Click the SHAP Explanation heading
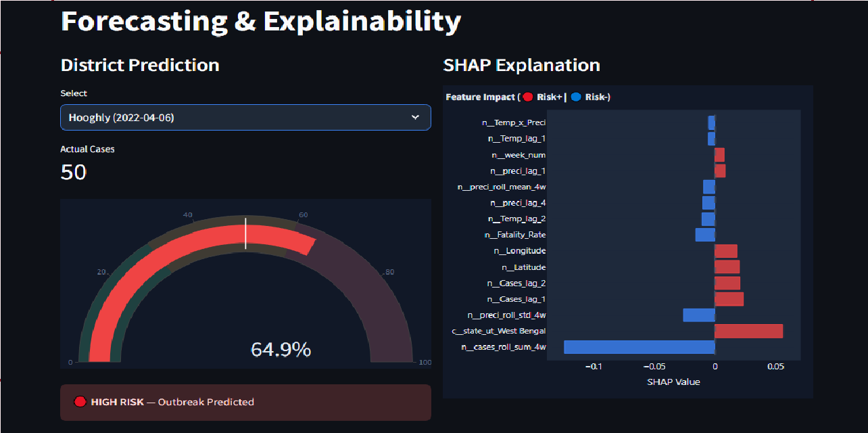 tap(521, 65)
